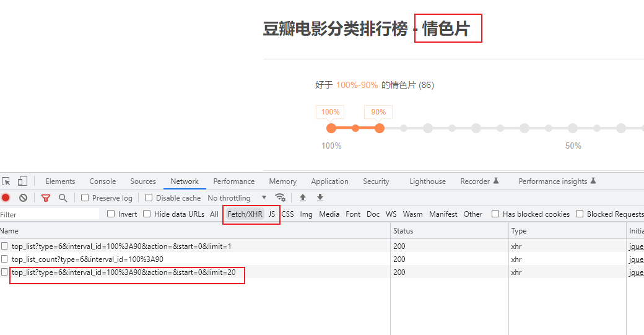
Task: Filter requests by Other type
Action: pos(472,214)
